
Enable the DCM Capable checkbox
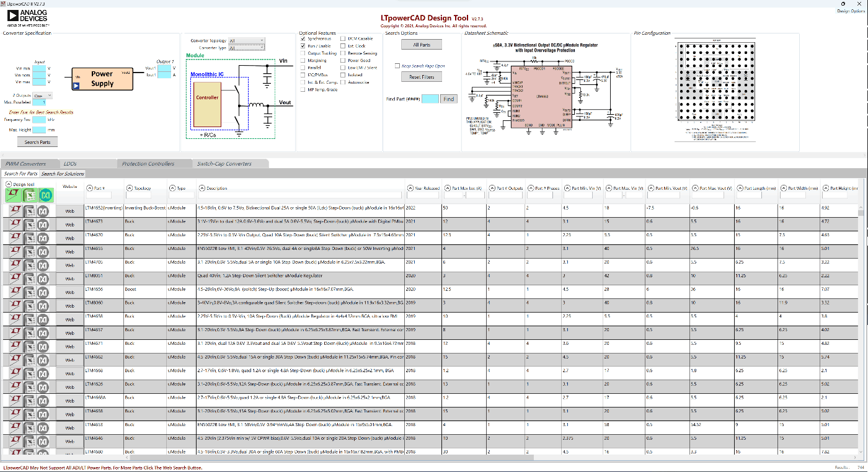(343, 38)
